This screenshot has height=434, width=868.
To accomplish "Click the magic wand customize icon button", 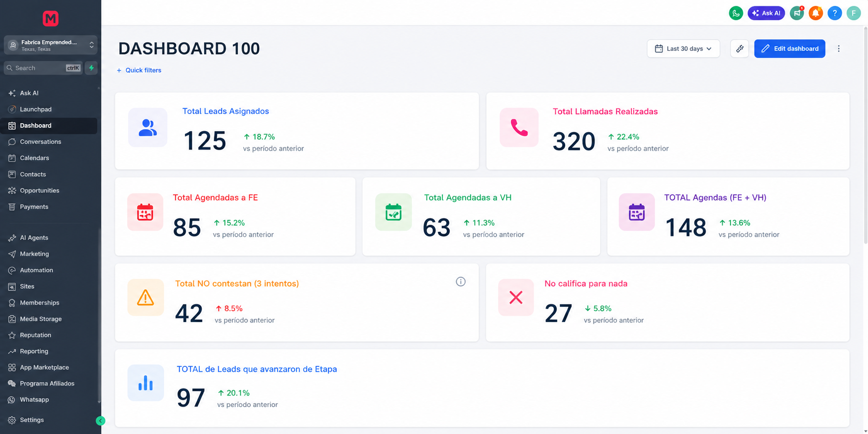I will (739, 48).
